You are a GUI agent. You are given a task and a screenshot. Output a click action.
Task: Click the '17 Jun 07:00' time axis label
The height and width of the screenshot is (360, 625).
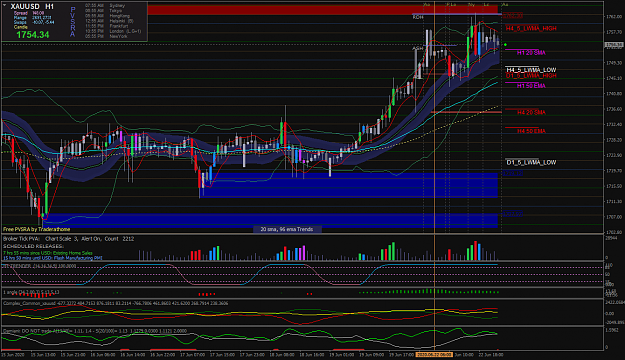(193, 354)
